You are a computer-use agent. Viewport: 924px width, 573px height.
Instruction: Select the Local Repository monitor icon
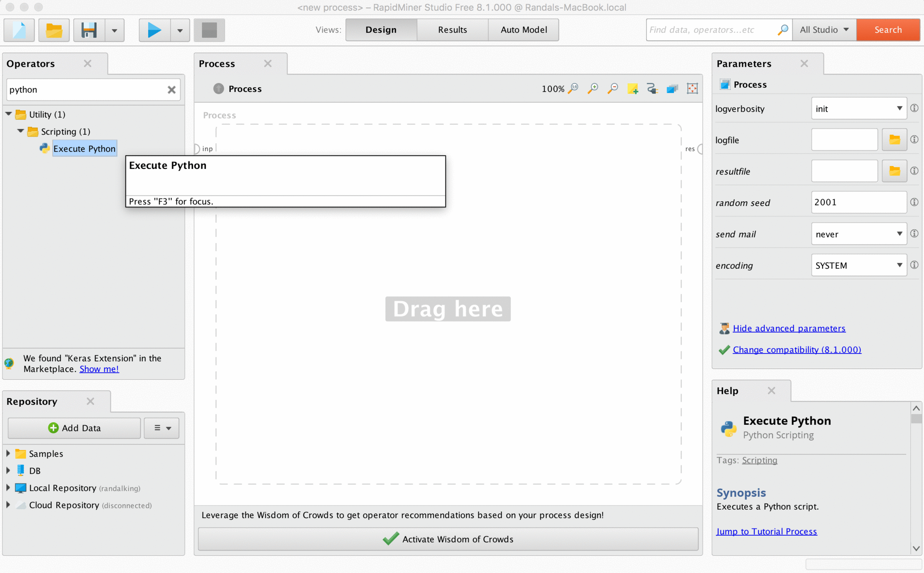point(20,488)
